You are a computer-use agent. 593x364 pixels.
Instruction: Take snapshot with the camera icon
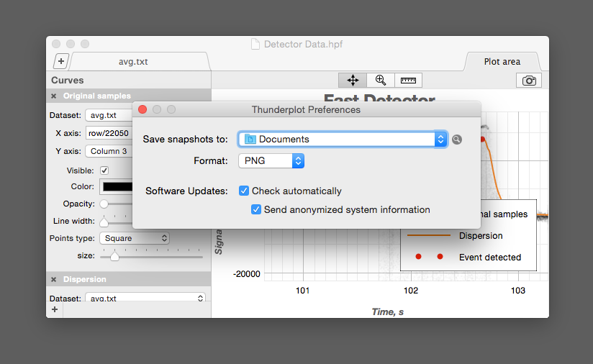(529, 81)
